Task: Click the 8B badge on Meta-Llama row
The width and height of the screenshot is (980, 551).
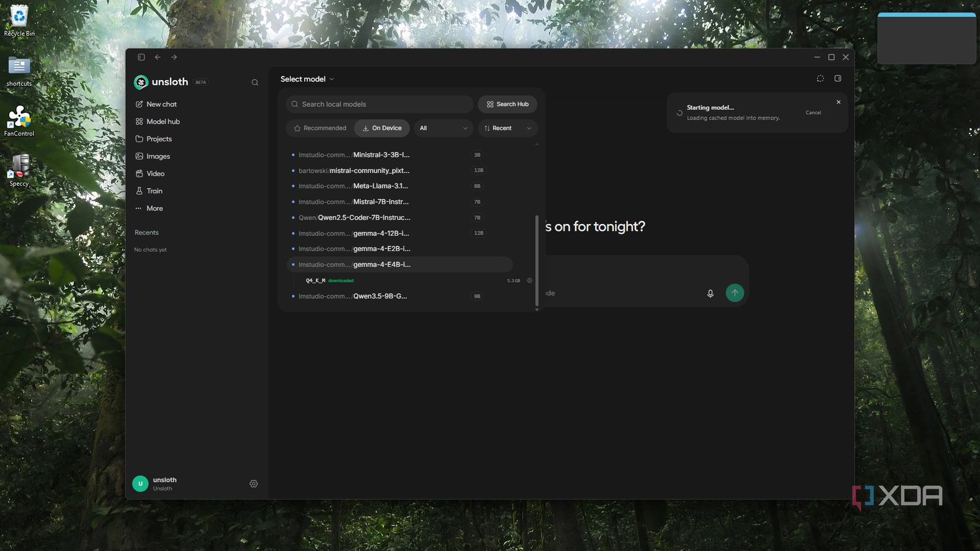Action: [x=477, y=186]
